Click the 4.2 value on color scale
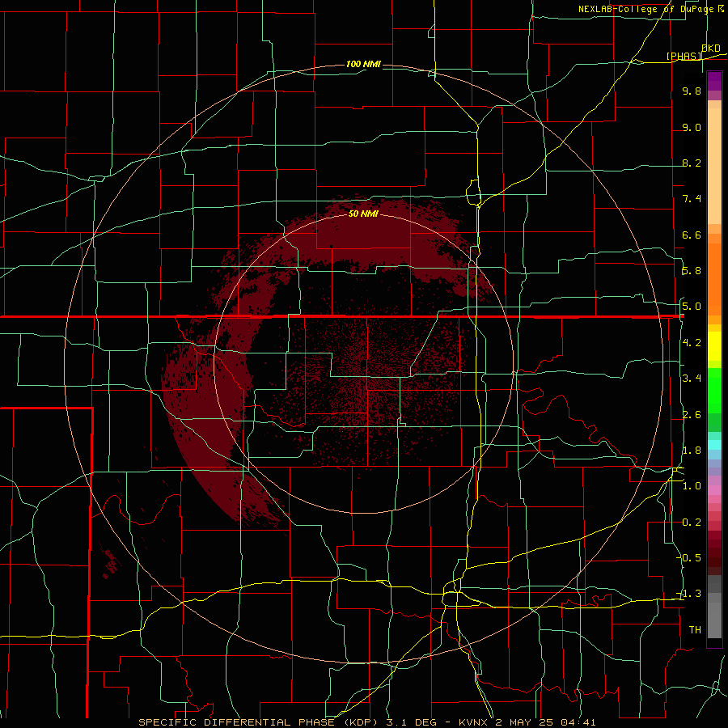Image resolution: width=728 pixels, height=728 pixels. pyautogui.click(x=692, y=343)
